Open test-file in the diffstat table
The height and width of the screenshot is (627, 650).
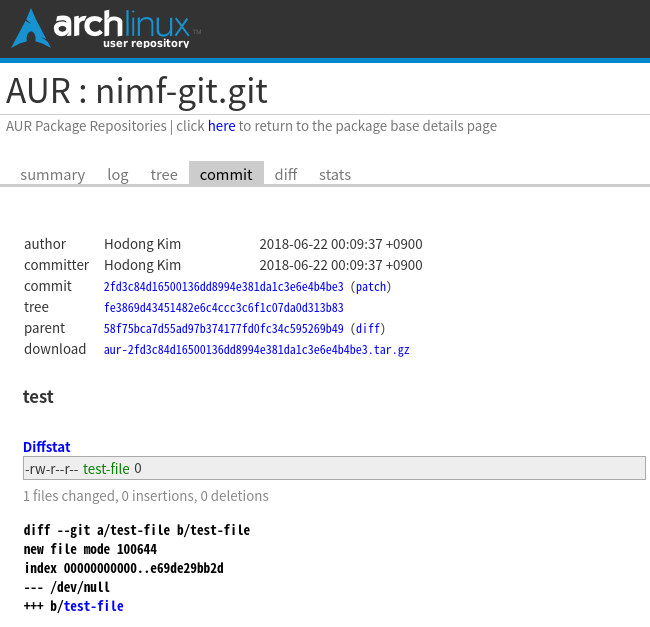pyautogui.click(x=106, y=469)
